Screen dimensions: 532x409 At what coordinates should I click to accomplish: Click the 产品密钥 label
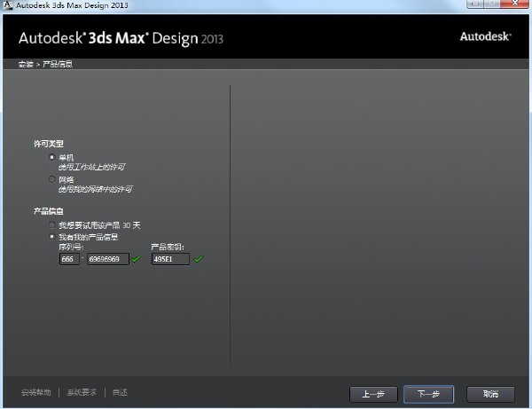tap(168, 247)
